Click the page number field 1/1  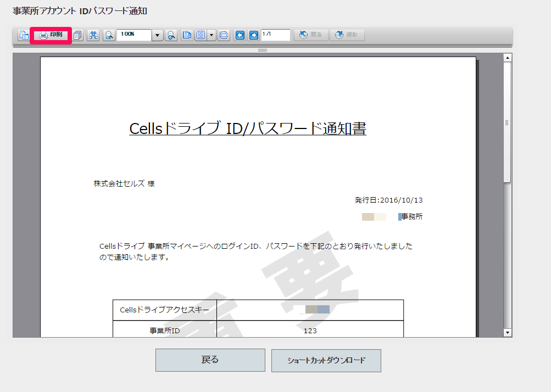(x=276, y=35)
